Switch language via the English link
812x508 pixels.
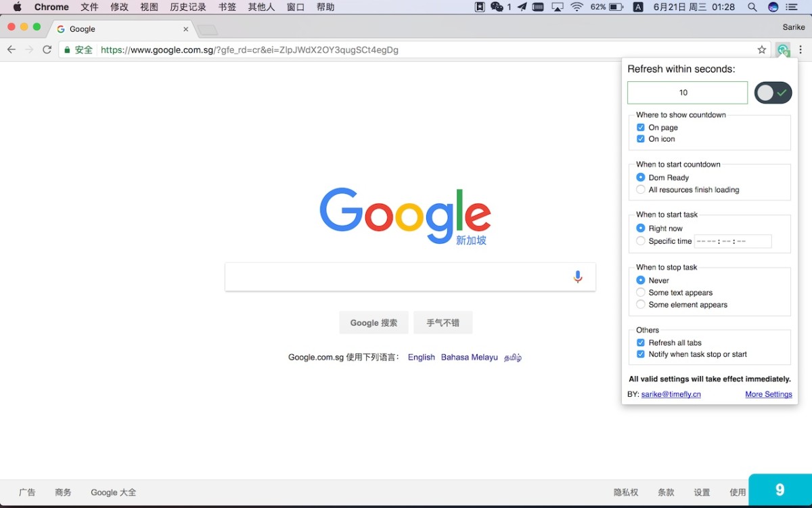point(421,358)
